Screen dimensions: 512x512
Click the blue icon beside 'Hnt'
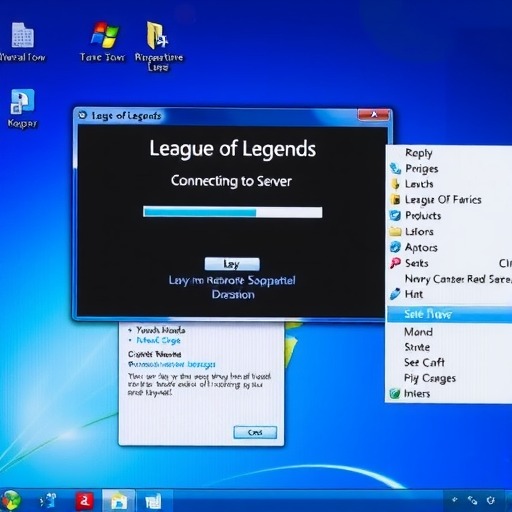(395, 294)
